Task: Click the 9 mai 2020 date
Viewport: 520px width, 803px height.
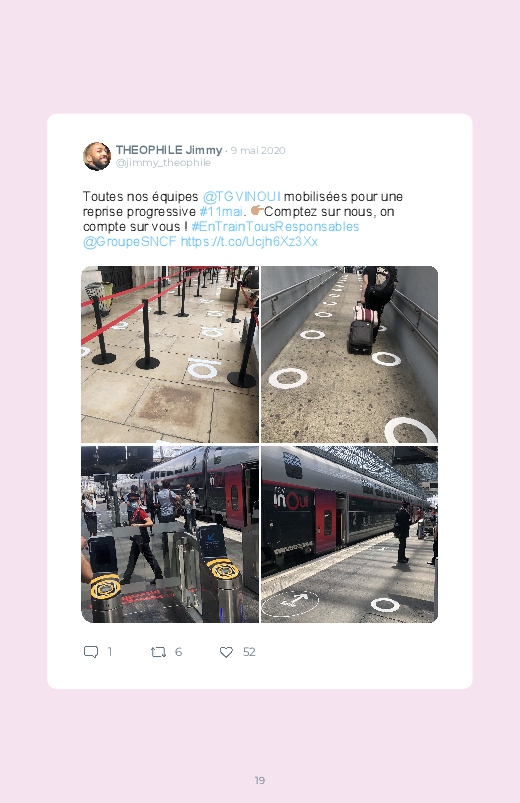Action: tap(258, 151)
